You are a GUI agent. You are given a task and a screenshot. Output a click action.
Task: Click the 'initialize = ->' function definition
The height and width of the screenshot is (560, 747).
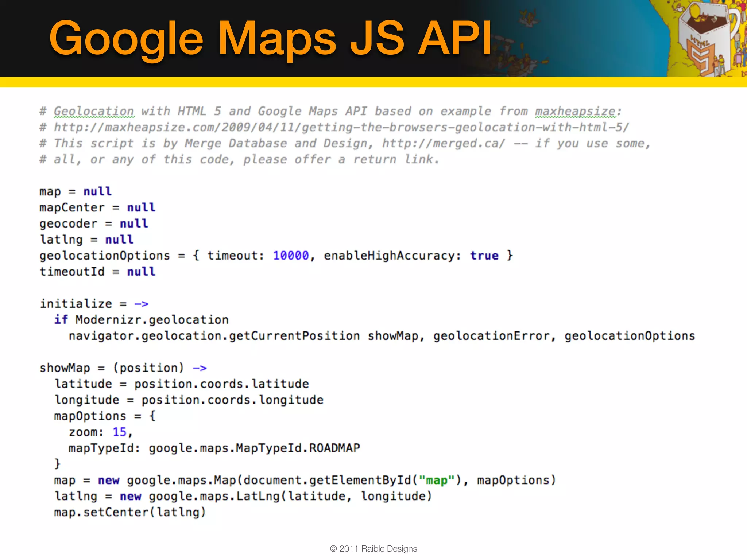click(x=94, y=304)
